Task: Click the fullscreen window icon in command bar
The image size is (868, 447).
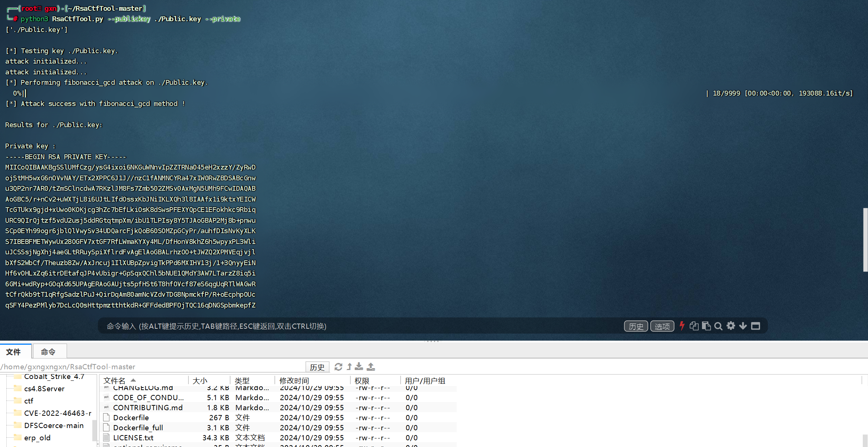Action: 756,326
